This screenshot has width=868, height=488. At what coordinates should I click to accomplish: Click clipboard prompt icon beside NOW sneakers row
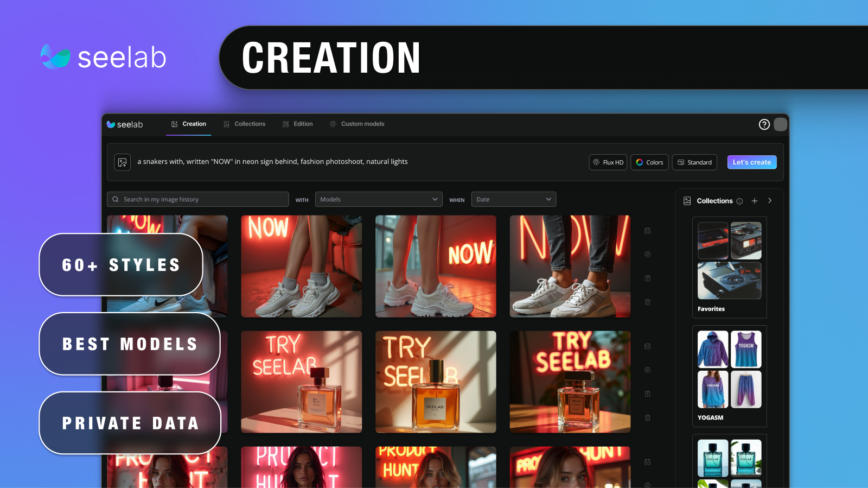pyautogui.click(x=647, y=278)
